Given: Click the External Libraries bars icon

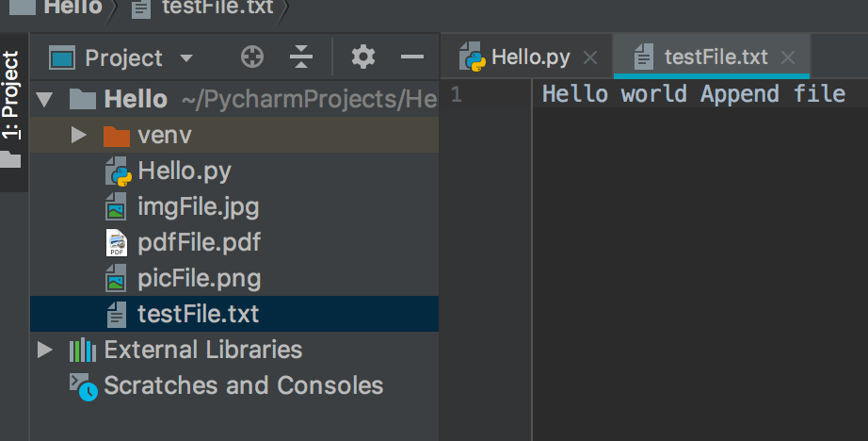Looking at the screenshot, I should pos(83,350).
